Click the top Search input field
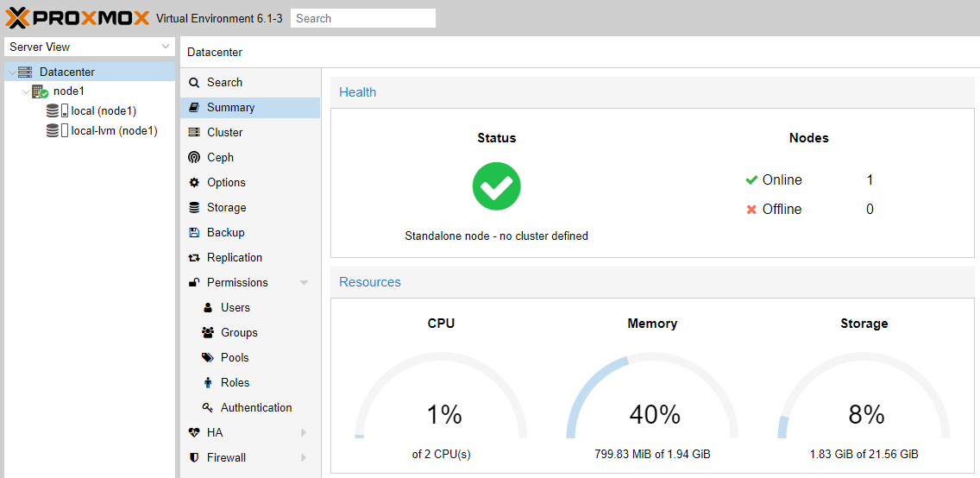980x478 pixels. pos(362,18)
